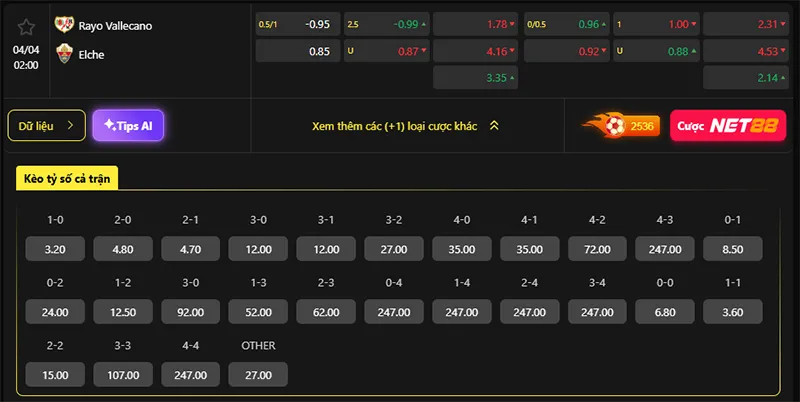Image resolution: width=800 pixels, height=402 pixels.
Task: Pick the 1-0 correct score odds 3.20
Action: click(x=56, y=249)
